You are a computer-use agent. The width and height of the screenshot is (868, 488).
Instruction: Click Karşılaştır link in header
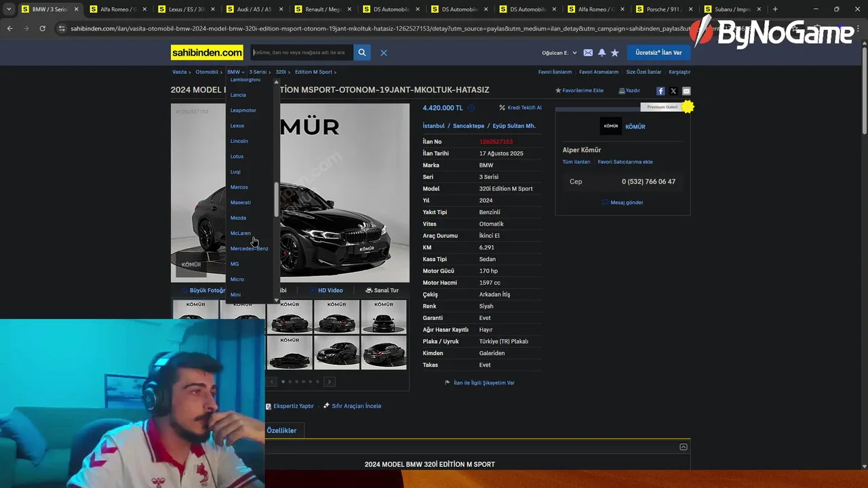point(679,72)
